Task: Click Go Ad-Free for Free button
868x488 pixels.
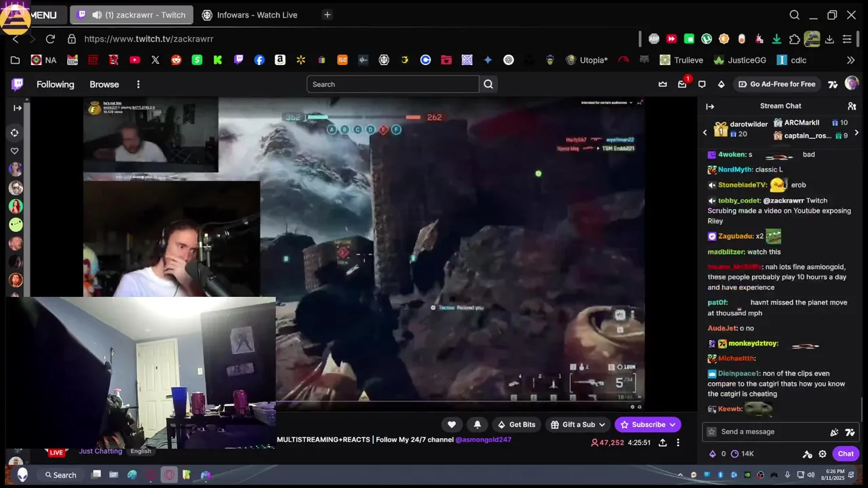Action: pyautogui.click(x=777, y=84)
